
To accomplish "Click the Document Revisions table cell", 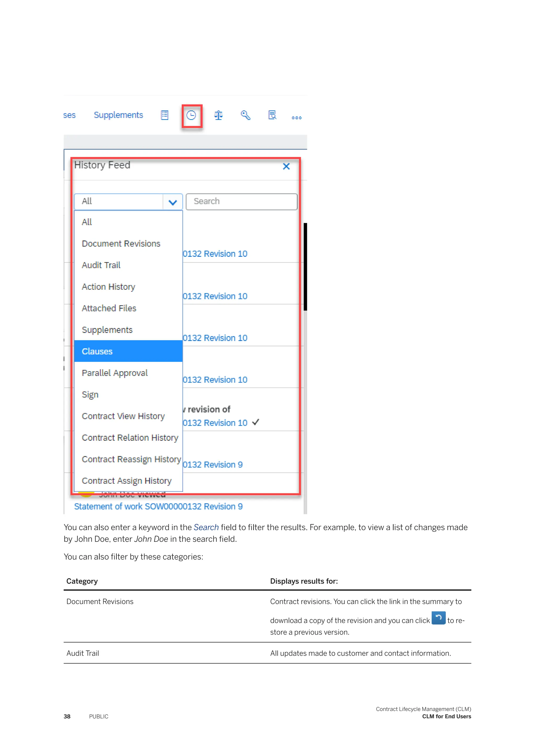I will (100, 601).
